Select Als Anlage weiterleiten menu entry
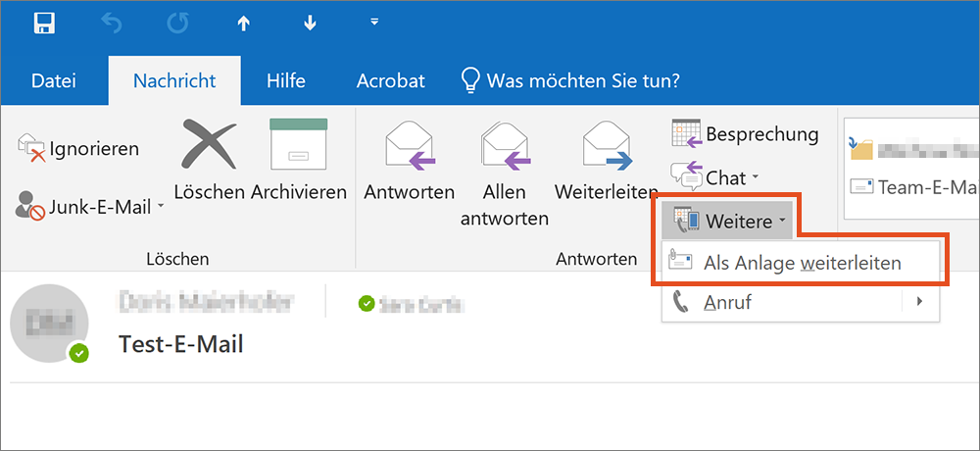The width and height of the screenshot is (980, 451). click(x=801, y=263)
